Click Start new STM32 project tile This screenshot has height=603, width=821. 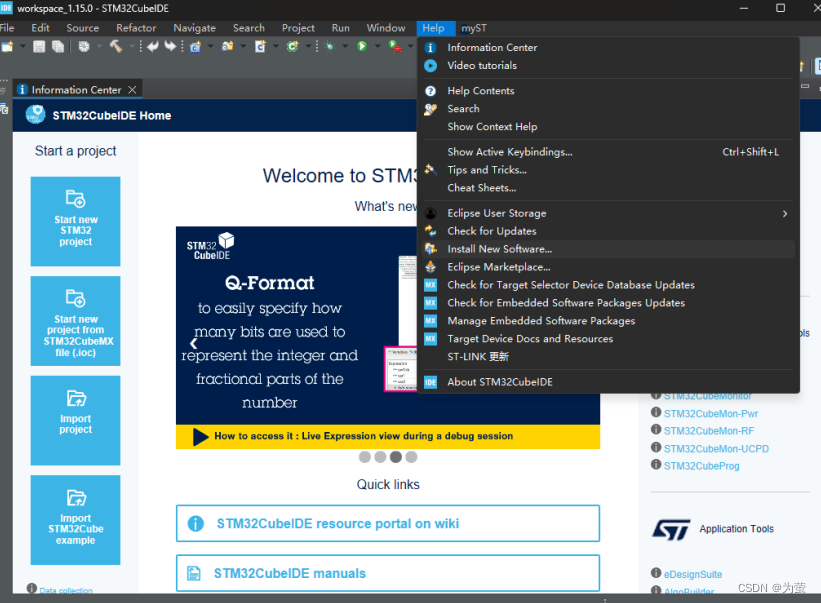click(75, 221)
